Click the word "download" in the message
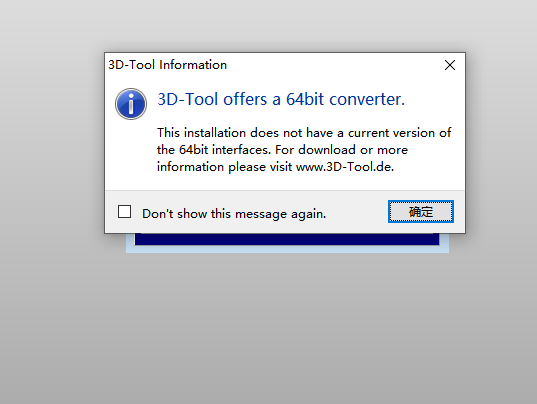The image size is (537, 404). pos(327,150)
